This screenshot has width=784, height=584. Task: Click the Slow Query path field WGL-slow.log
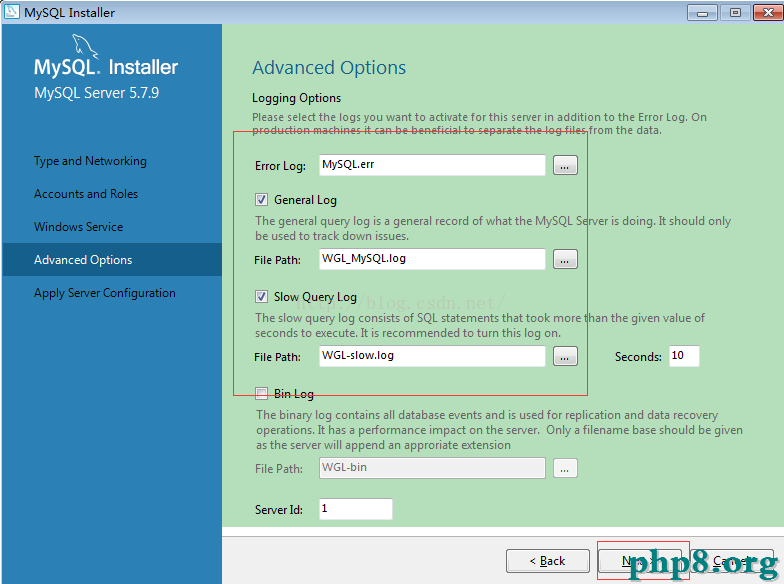click(432, 356)
